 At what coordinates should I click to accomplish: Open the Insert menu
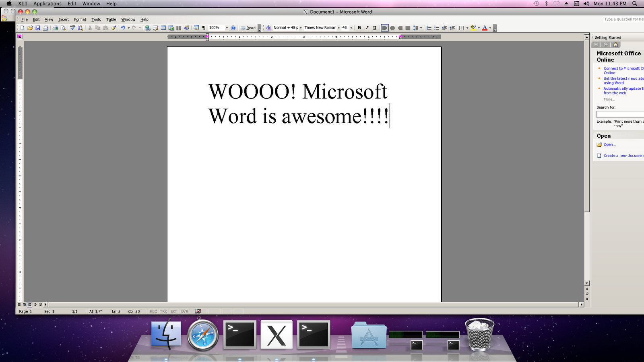pyautogui.click(x=64, y=19)
